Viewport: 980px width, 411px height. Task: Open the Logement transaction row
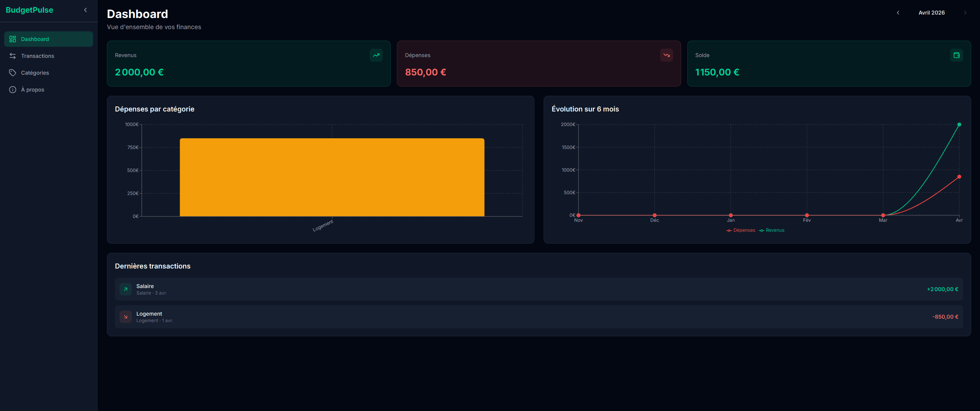pos(539,317)
